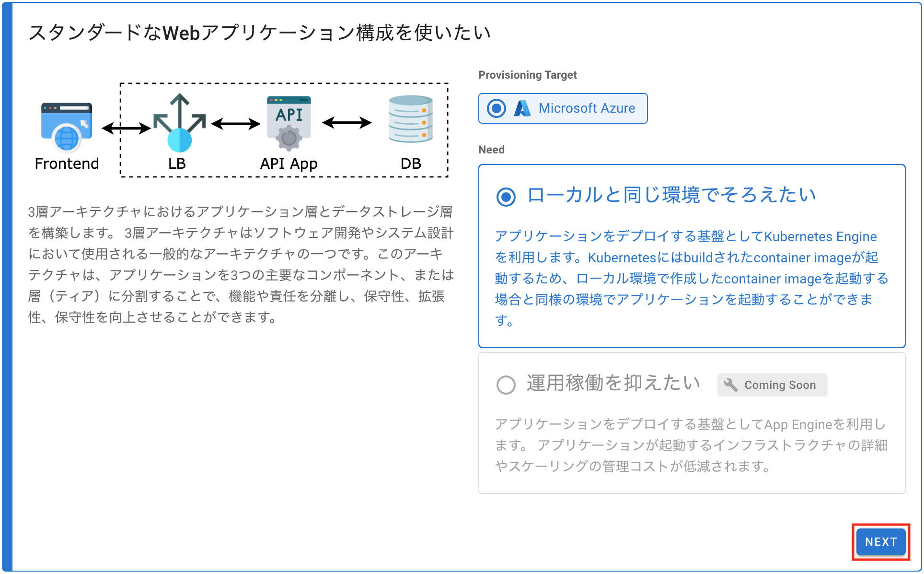The image size is (924, 574).
Task: Click the Coming Soon wrench icon
Action: (x=731, y=385)
